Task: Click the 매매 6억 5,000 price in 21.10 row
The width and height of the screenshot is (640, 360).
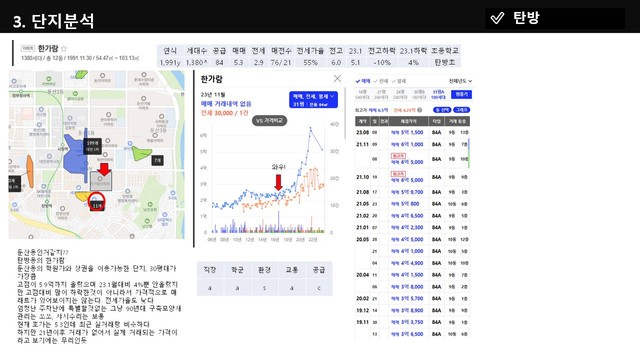Action: pyautogui.click(x=407, y=180)
